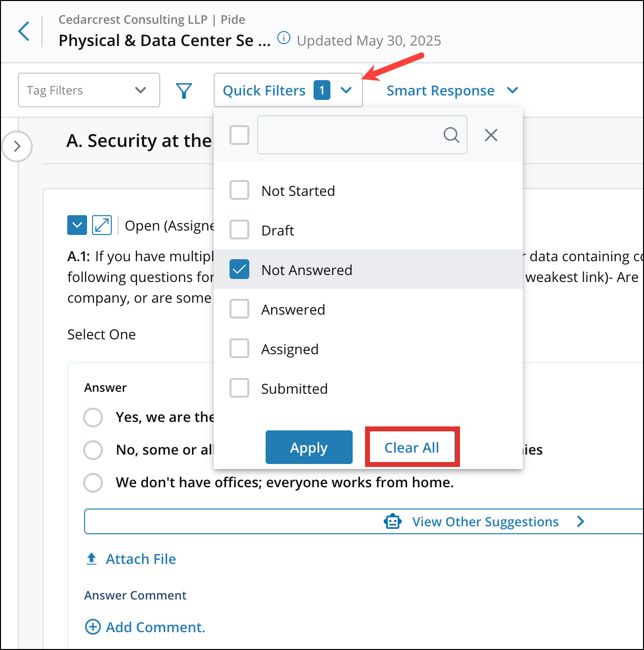Screen dimensions: 644x650
Task: Check the Not Started checkbox
Action: (239, 190)
